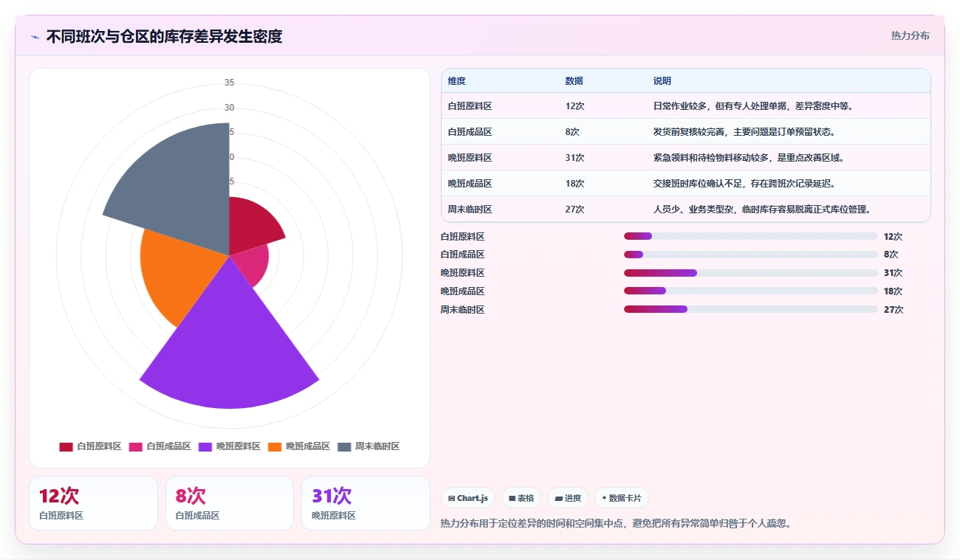The image size is (960, 560).
Task: Open the 31次 晚班原料区 data card
Action: (366, 503)
